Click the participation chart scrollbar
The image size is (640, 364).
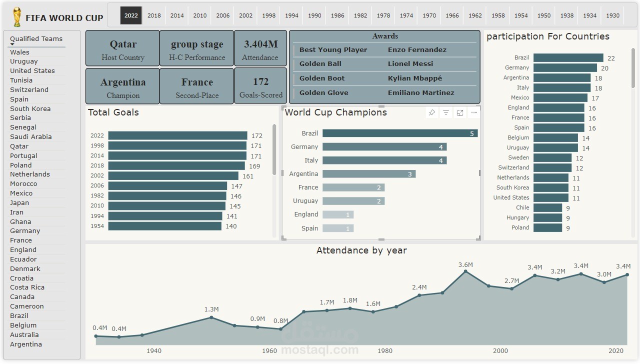(633, 68)
